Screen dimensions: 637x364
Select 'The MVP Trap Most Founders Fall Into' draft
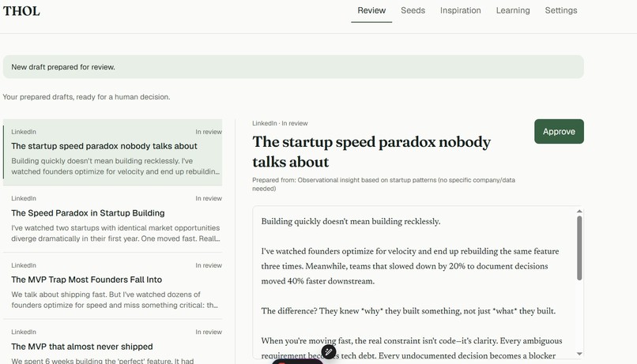click(112, 286)
